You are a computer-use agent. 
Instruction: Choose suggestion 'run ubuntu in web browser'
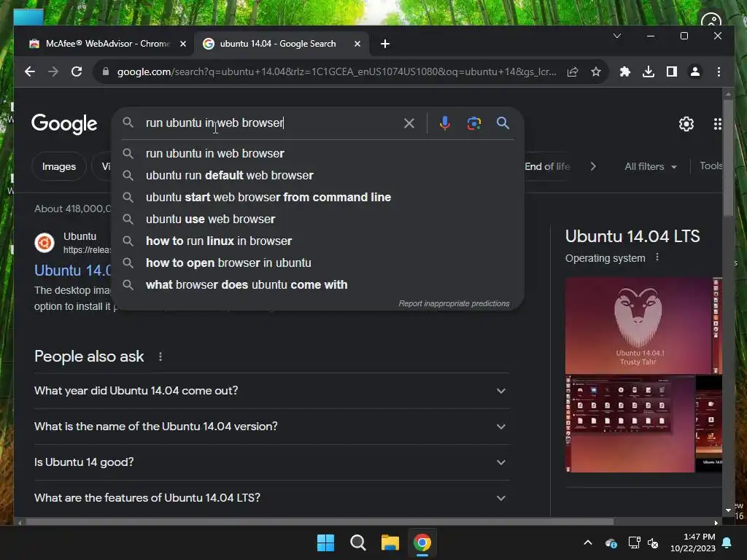pyautogui.click(x=317, y=153)
